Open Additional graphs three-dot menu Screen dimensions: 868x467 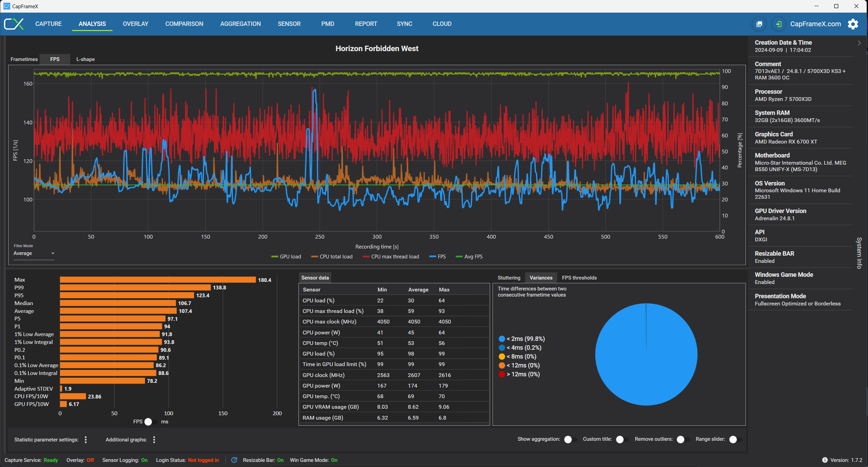pyautogui.click(x=154, y=440)
